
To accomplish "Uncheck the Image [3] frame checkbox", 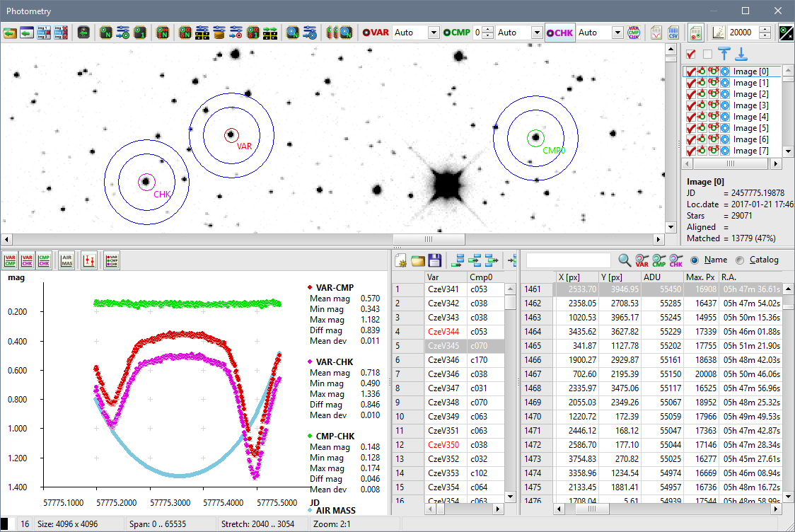I will (691, 105).
